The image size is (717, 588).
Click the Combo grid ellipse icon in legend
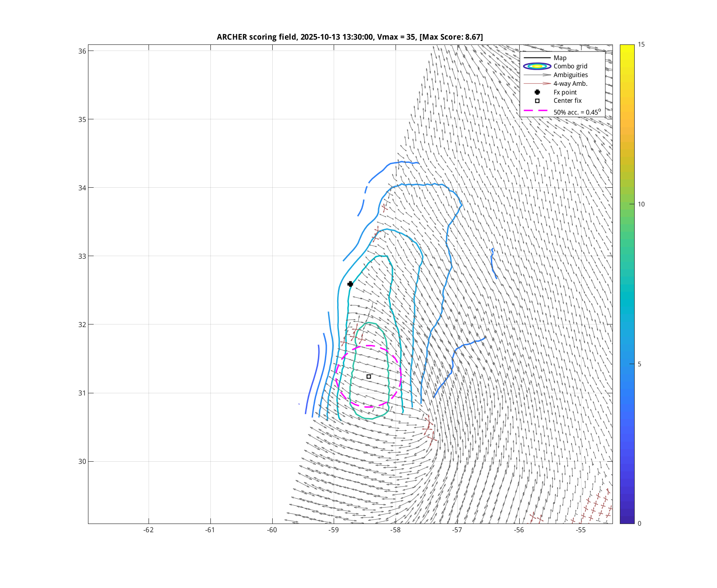click(x=537, y=66)
